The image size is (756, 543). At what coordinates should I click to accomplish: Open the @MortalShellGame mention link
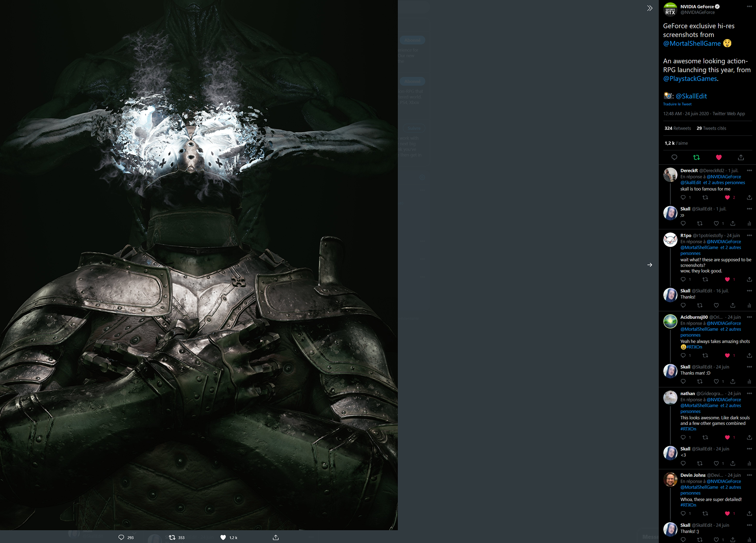pyautogui.click(x=692, y=44)
